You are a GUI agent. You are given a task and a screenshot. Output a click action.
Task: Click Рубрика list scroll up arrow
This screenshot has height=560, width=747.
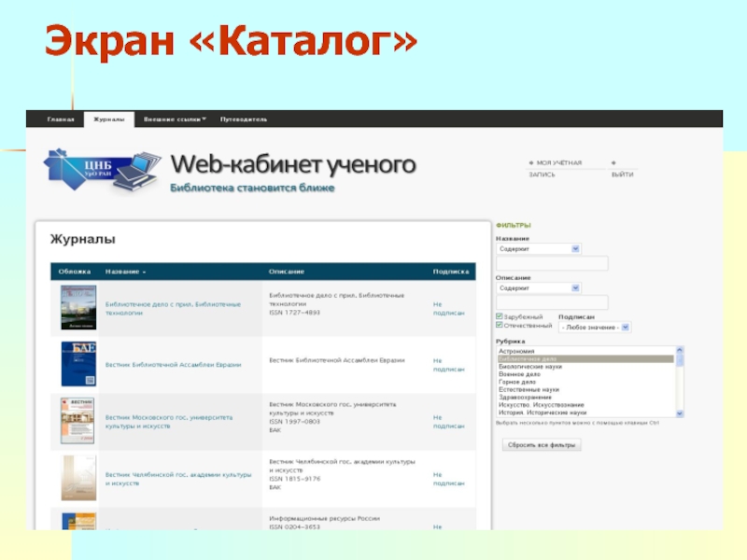pos(680,350)
